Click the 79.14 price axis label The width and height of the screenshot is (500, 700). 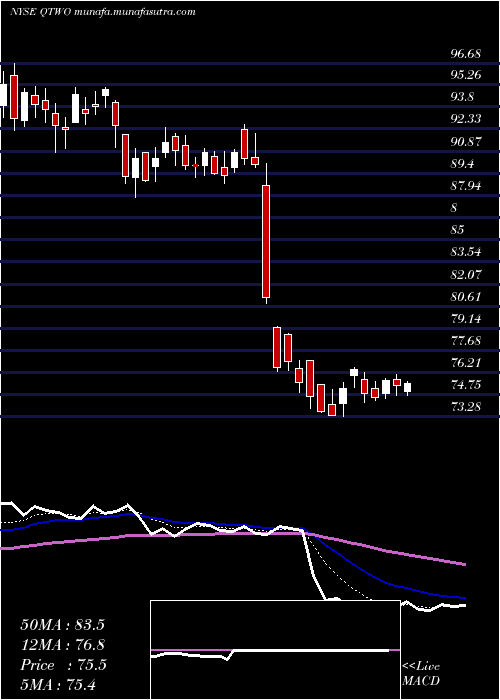point(466,318)
